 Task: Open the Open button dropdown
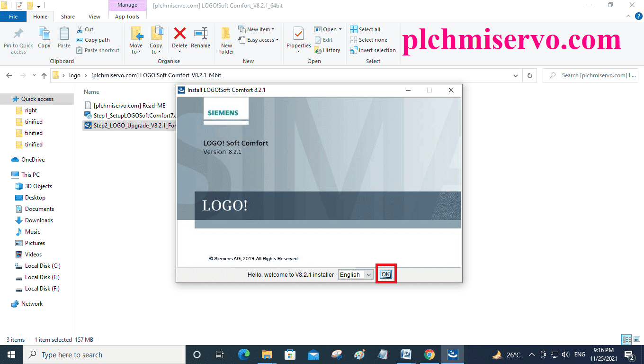click(328, 29)
